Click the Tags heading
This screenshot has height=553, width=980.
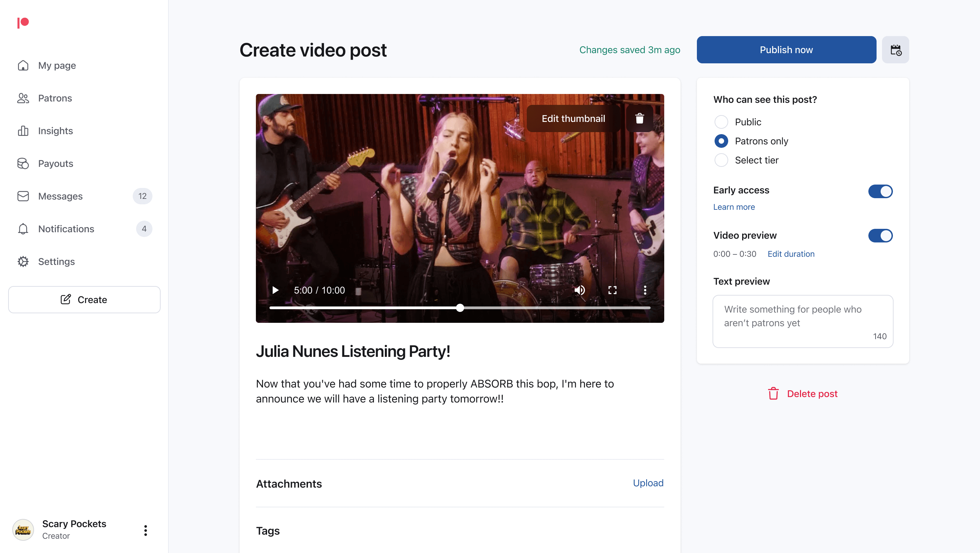point(268,531)
